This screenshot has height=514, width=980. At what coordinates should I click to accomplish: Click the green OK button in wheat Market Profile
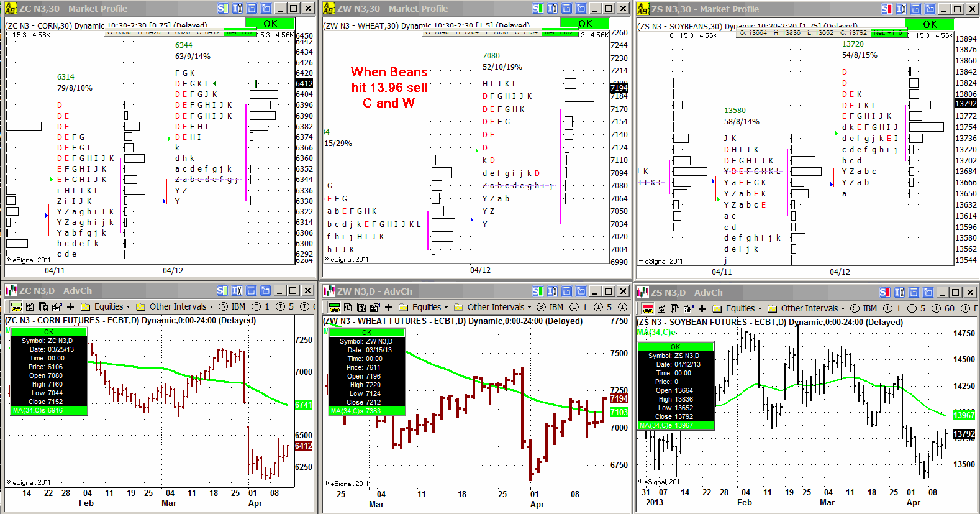click(585, 24)
